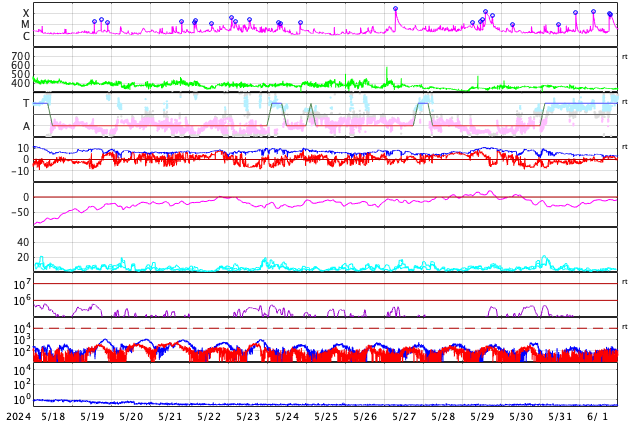
Task: Click the rt label beside the 700 panel
Action: point(625,57)
